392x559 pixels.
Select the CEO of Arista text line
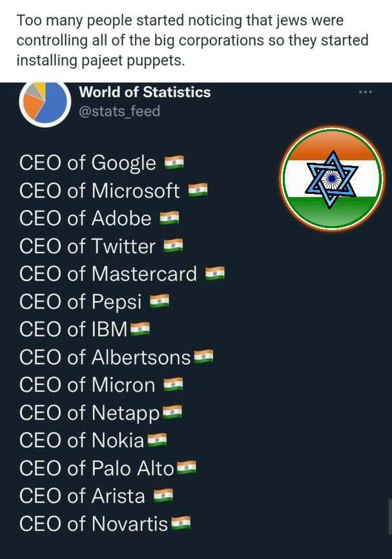pos(96,496)
